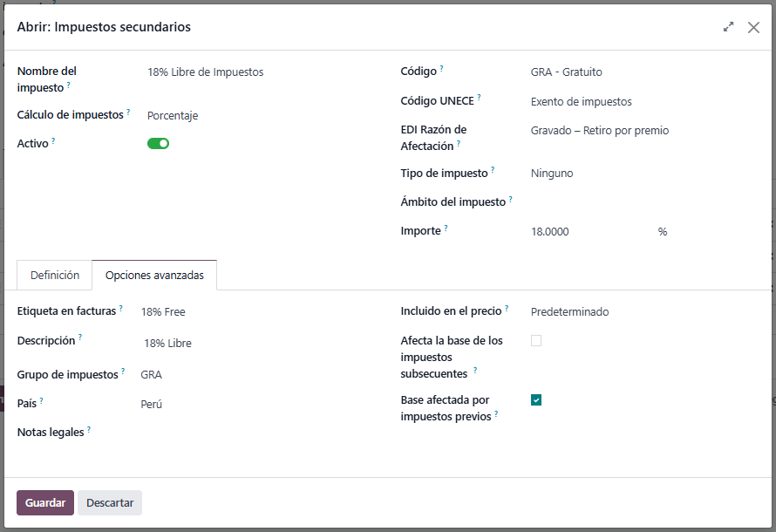Open Incluido en el precio Predeterminado dropdown
Viewport: 776px width, 532px height.
[x=610, y=312]
